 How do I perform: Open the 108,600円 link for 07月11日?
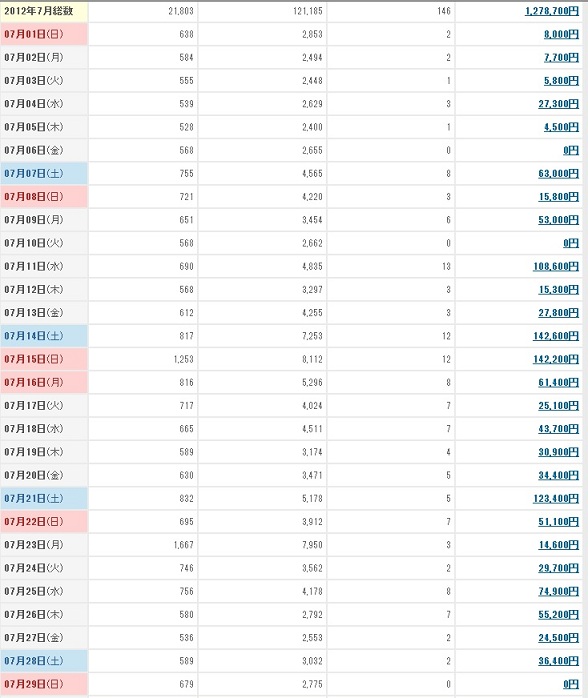click(556, 266)
